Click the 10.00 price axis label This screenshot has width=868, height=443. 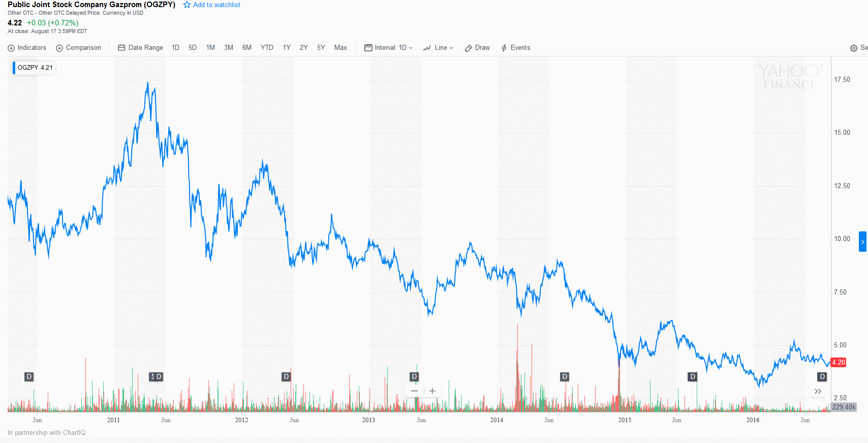click(842, 239)
